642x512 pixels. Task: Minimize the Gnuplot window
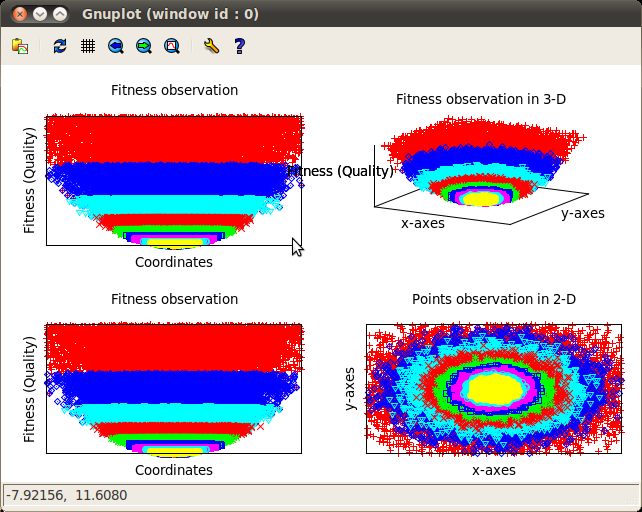point(39,14)
